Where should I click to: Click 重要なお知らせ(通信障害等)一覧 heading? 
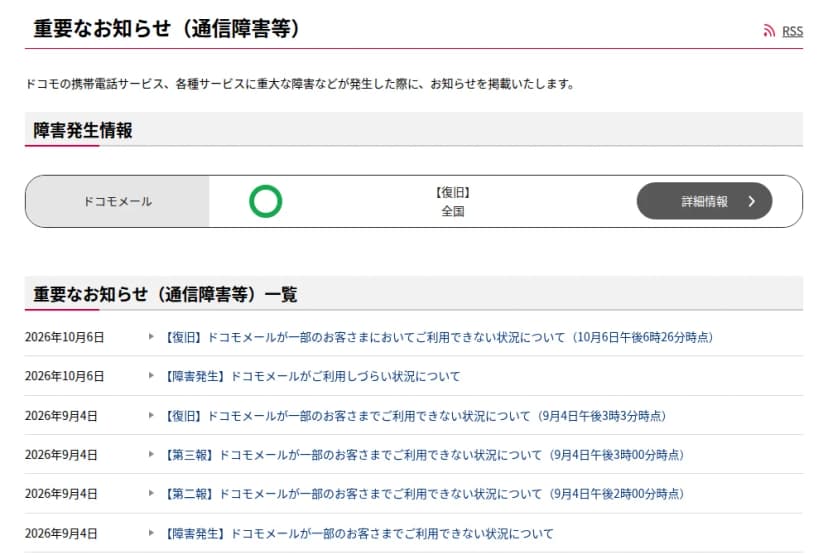point(165,294)
